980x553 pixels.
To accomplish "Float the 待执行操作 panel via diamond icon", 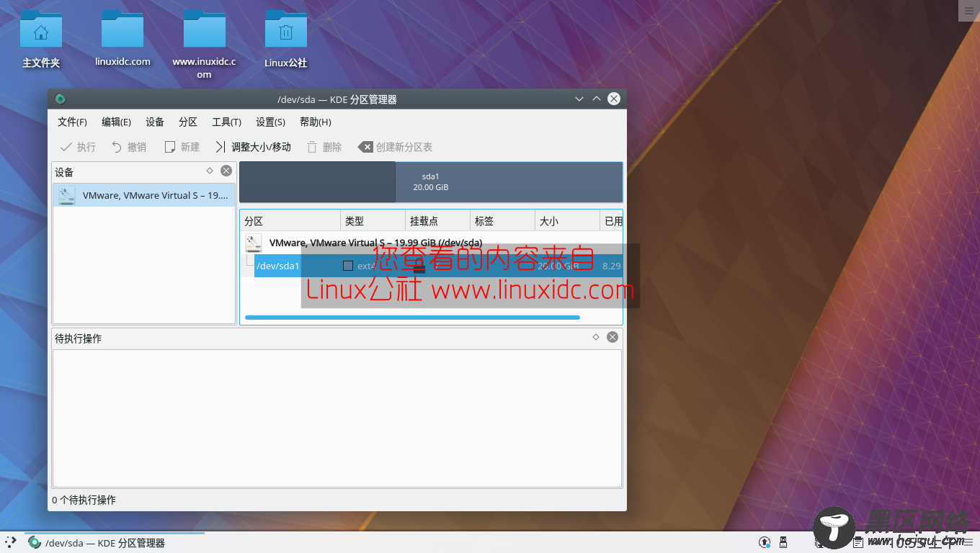I will 596,337.
